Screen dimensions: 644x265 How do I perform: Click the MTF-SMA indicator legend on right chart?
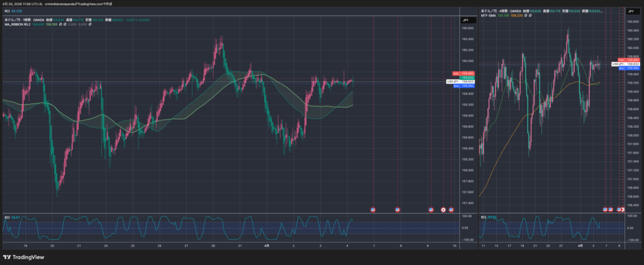point(489,16)
